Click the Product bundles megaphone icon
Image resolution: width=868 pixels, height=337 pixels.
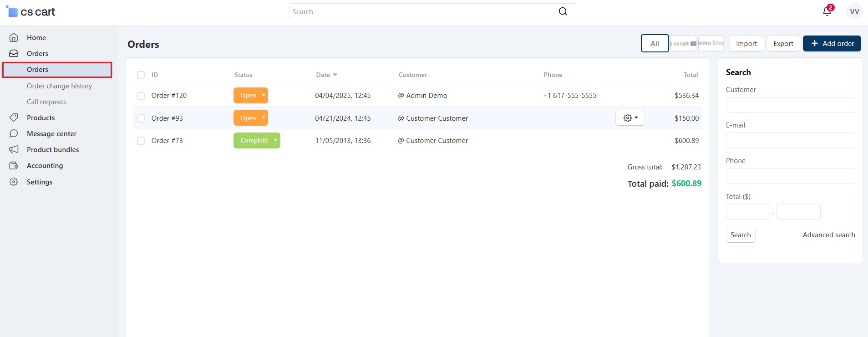point(14,149)
